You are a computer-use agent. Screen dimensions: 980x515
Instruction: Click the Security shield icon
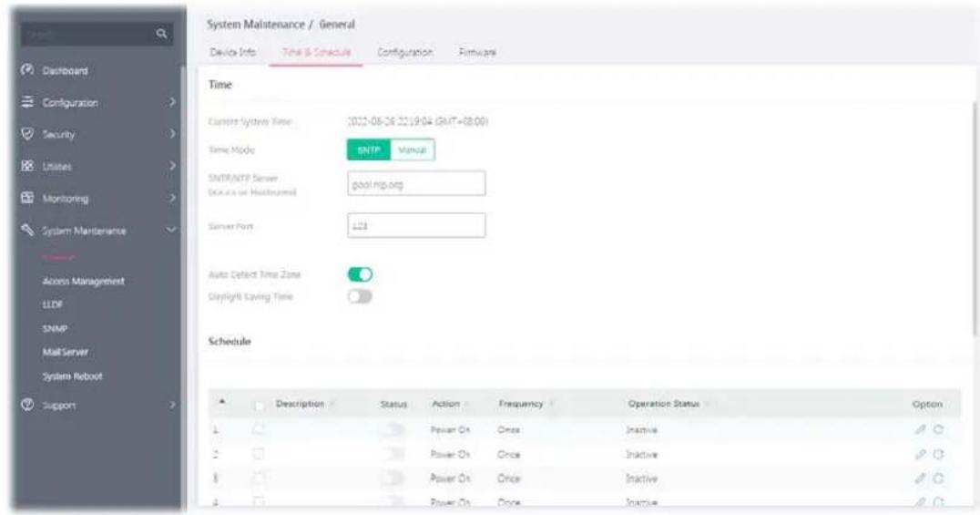(x=27, y=134)
